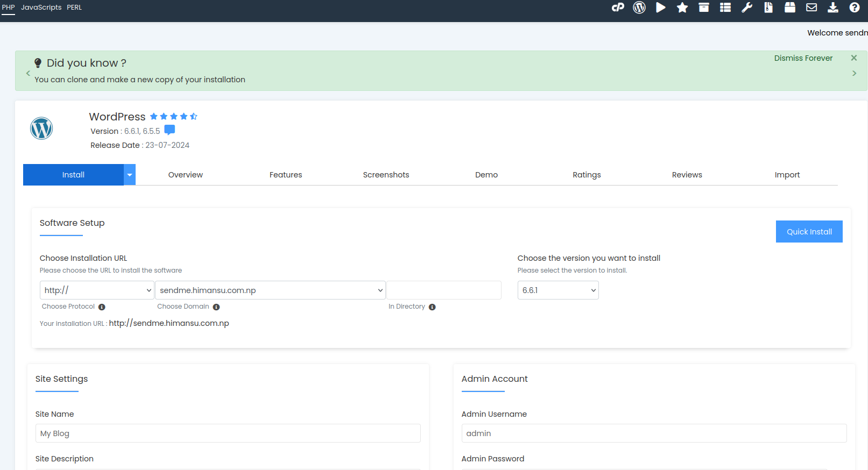Click the Admin Username field containing admin
The image size is (868, 470).
coord(654,433)
